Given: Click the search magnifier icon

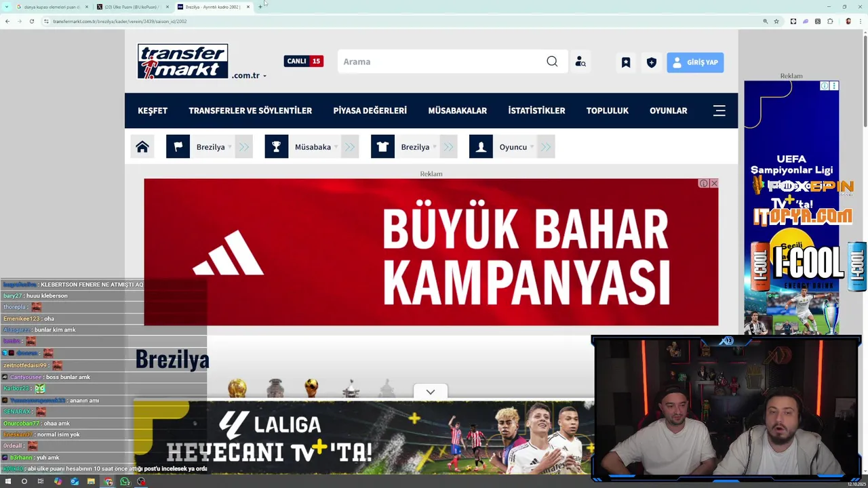Looking at the screenshot, I should pos(552,62).
